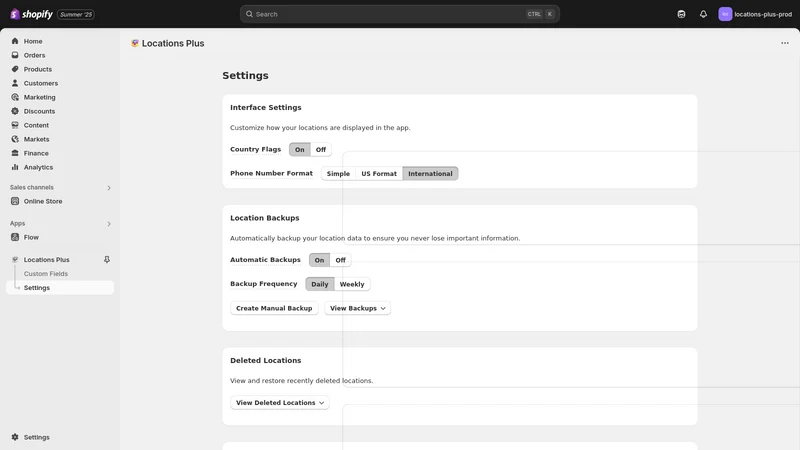Screen dimensions: 800x450
Task: Unpin Locations Plus with the pin icon
Action: point(107,260)
